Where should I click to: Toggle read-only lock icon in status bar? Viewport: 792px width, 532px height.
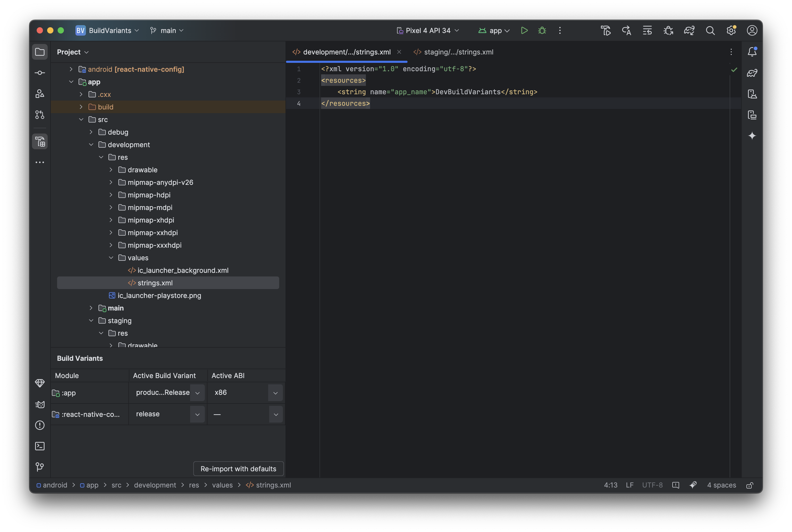(750, 485)
